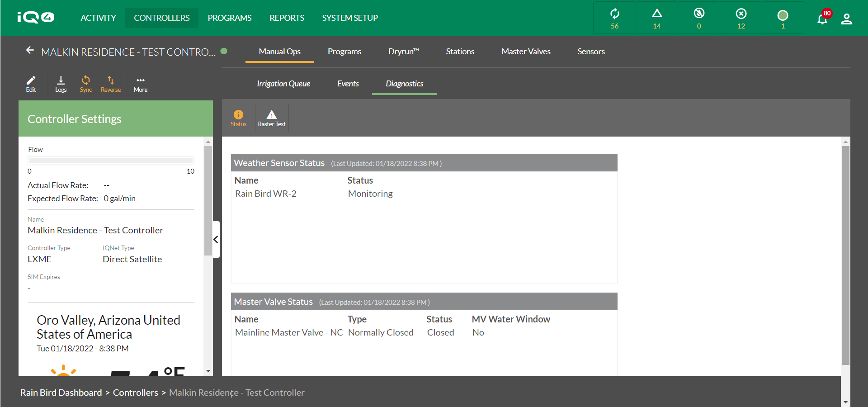Switch to the Stations tab
868x407 pixels.
[x=460, y=52]
